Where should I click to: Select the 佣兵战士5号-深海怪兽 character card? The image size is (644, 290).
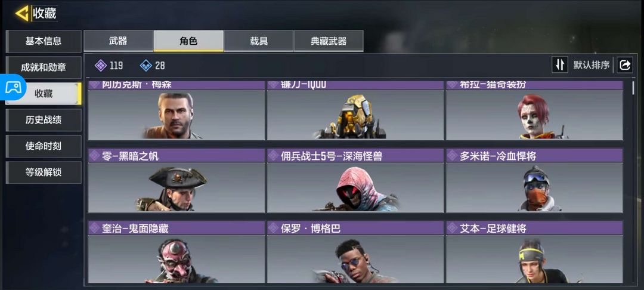point(355,181)
